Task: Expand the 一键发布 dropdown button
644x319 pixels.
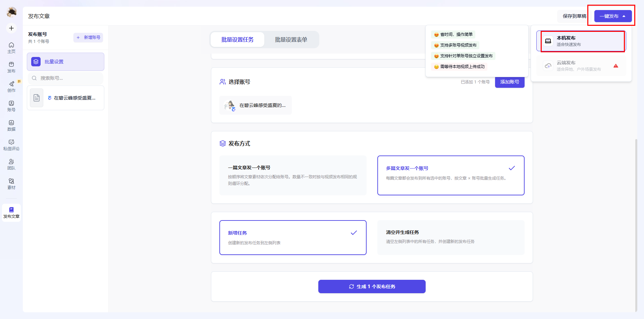Action: pos(613,16)
